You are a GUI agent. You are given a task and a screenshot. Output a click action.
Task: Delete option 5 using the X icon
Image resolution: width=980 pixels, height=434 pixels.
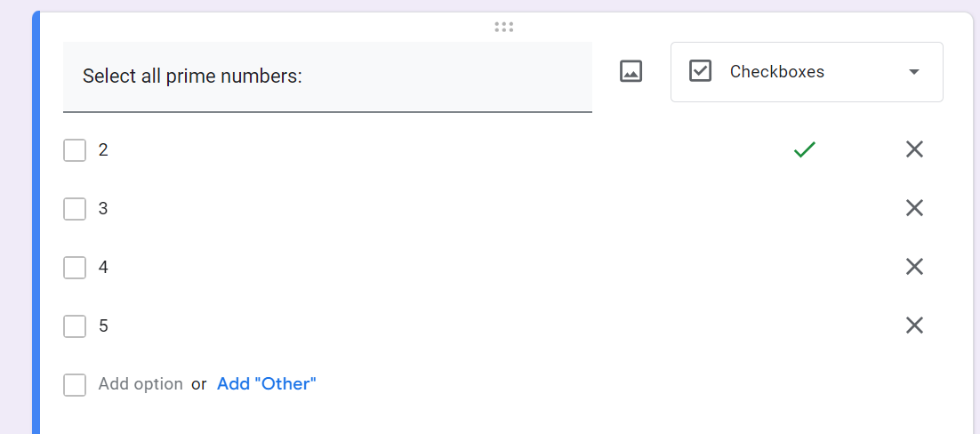pyautogui.click(x=914, y=325)
